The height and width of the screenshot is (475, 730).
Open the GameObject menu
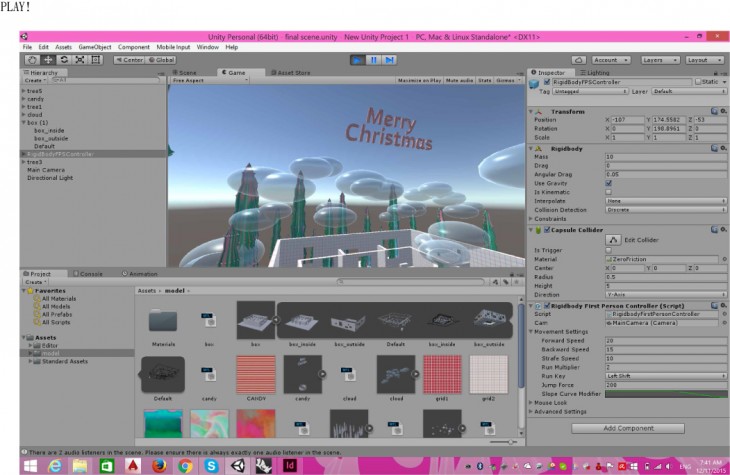coord(96,47)
